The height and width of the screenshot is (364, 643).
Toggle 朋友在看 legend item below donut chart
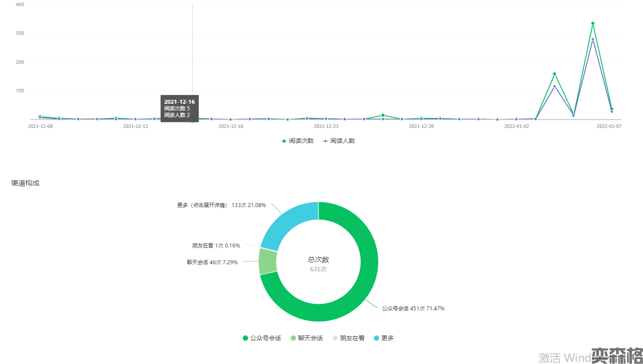tap(348, 338)
